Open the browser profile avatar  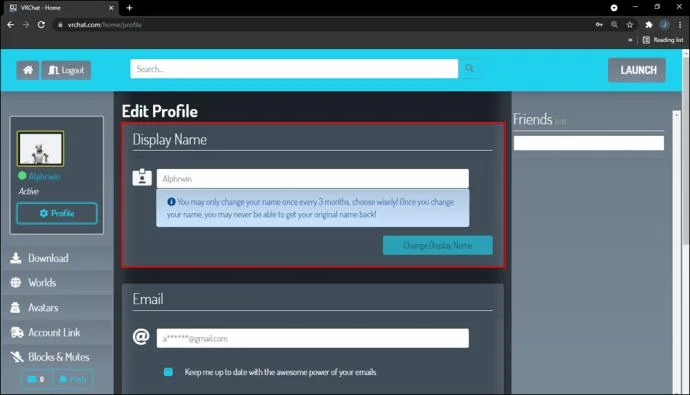pyautogui.click(x=664, y=25)
